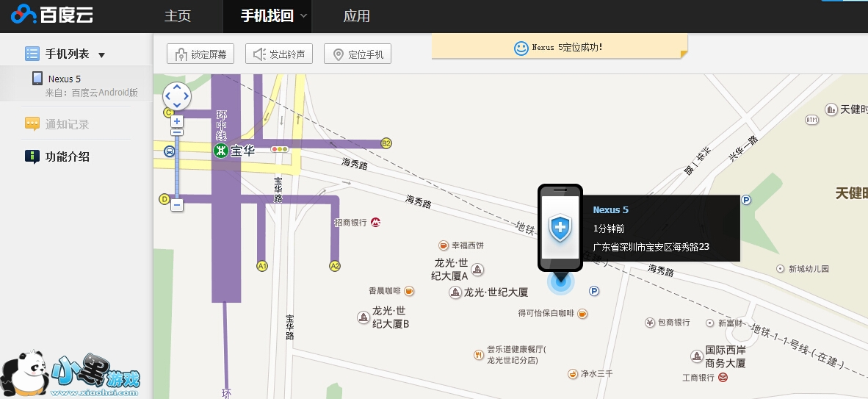
Task: Click the Nexus 5定位成功 notification
Action: (x=560, y=46)
